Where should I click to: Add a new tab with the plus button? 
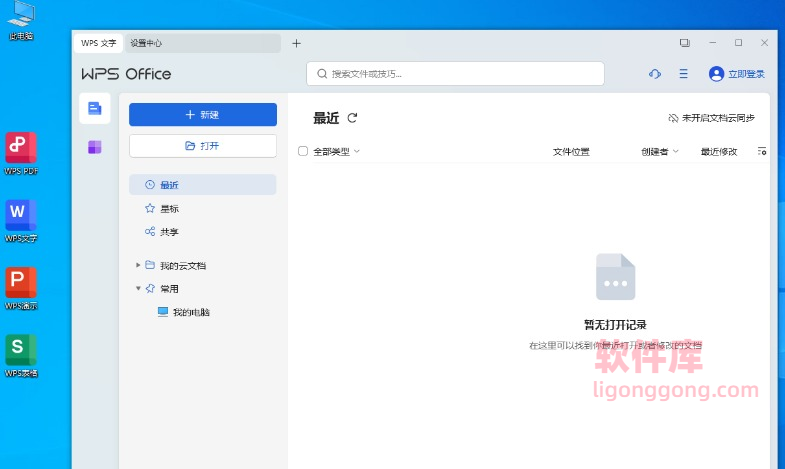click(296, 44)
